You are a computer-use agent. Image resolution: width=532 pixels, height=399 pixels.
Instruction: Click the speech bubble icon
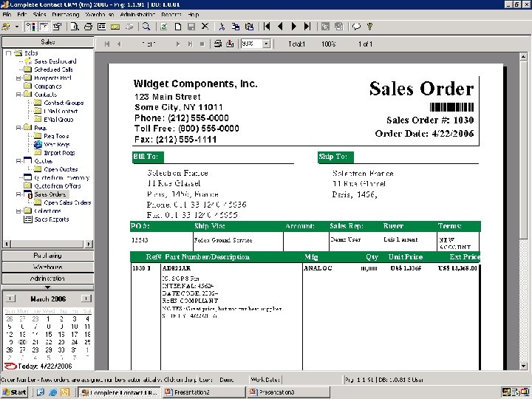(356, 27)
